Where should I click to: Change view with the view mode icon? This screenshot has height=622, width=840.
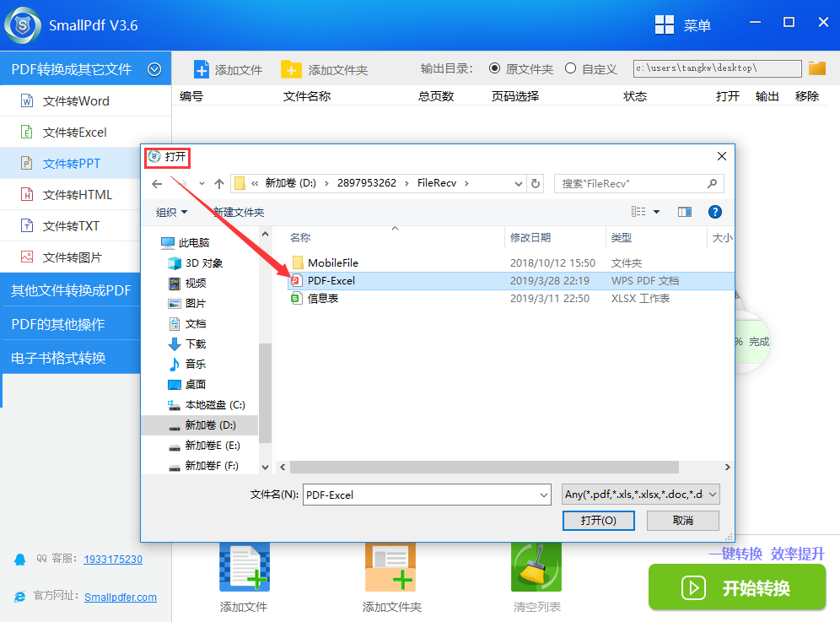coord(638,212)
